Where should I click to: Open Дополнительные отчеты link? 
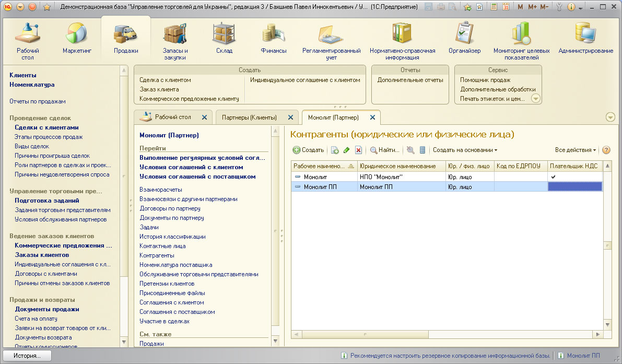(x=410, y=80)
